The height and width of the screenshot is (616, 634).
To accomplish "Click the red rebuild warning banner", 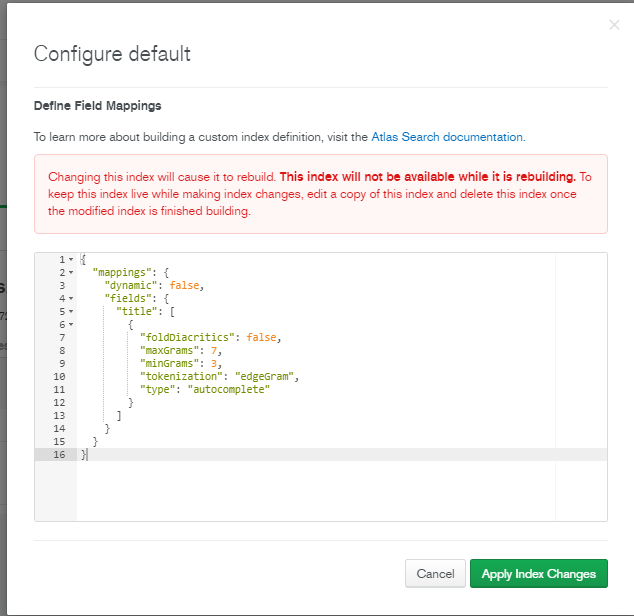I will pos(320,194).
